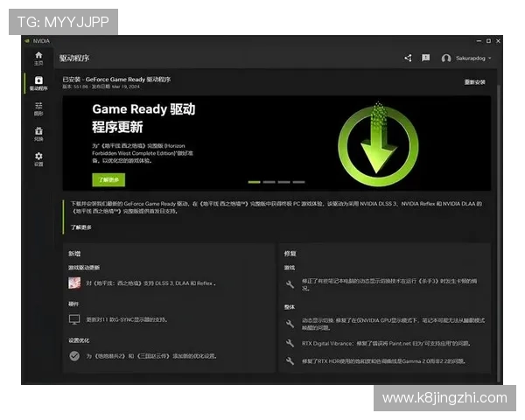Image resolution: width=525 pixels, height=420 pixels.
Task: Maximize the NVIDIA app window
Action: [488, 41]
